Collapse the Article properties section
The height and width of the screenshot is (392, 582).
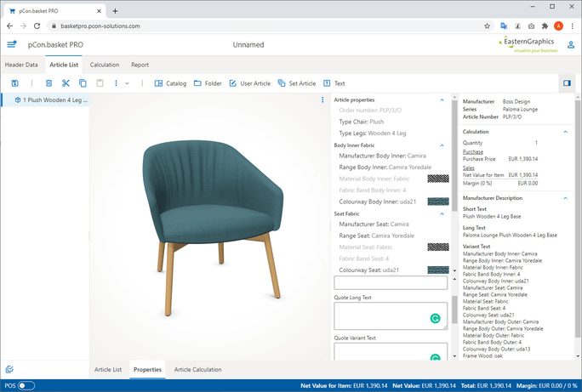[442, 100]
